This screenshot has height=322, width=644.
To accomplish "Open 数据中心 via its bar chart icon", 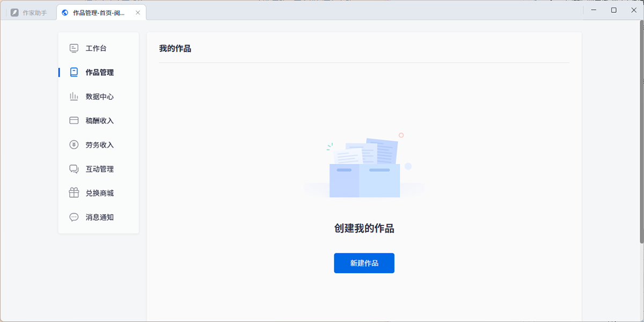I will click(x=74, y=97).
